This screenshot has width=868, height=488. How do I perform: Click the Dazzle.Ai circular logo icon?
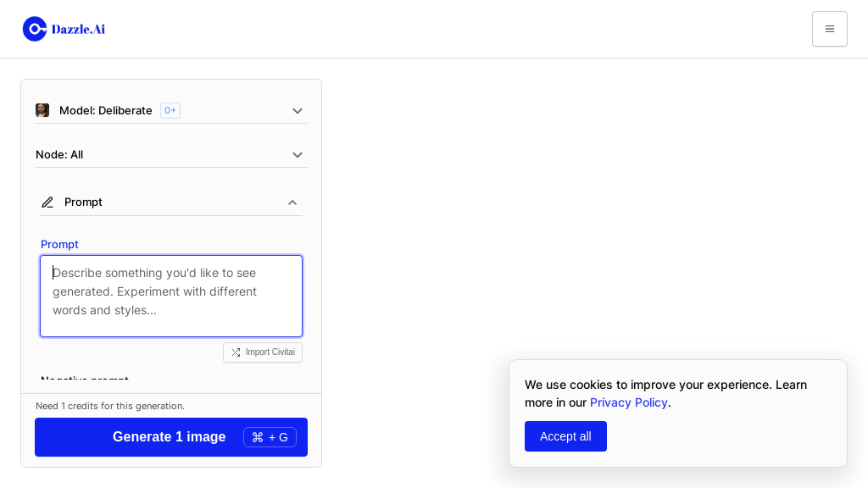(x=35, y=29)
